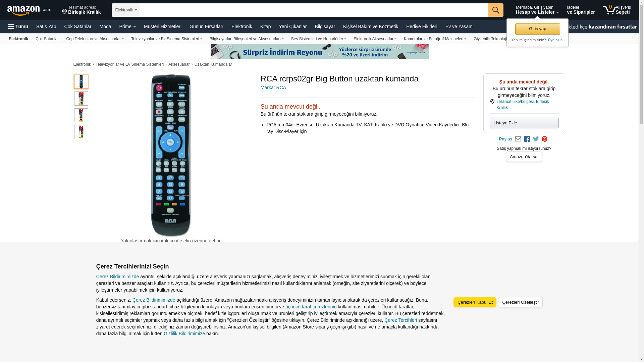
Task: Share the product on Facebook
Action: [527, 139]
